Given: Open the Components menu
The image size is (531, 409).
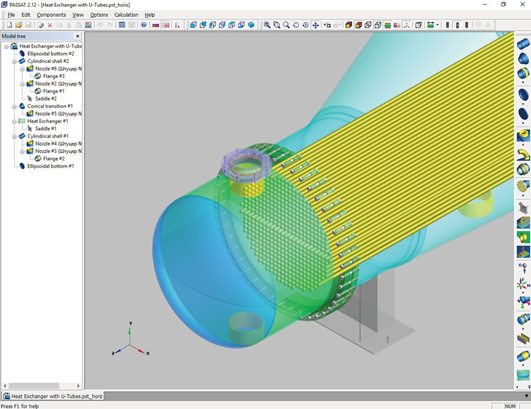Looking at the screenshot, I should [x=51, y=15].
